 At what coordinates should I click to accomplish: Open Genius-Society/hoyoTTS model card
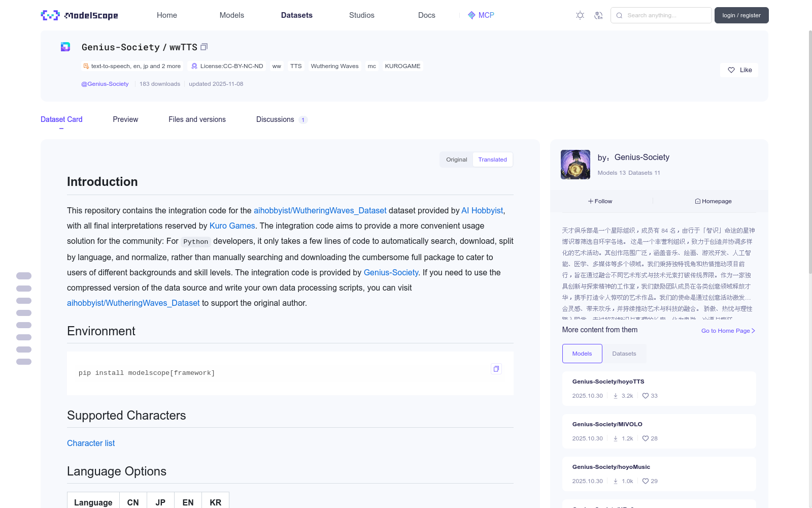pos(659,389)
